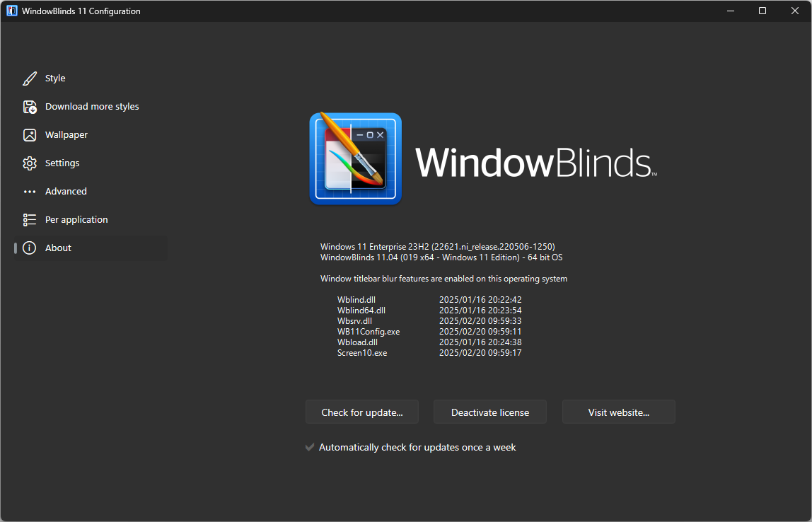This screenshot has height=522, width=812.
Task: Click the Settings gear icon
Action: [x=30, y=163]
